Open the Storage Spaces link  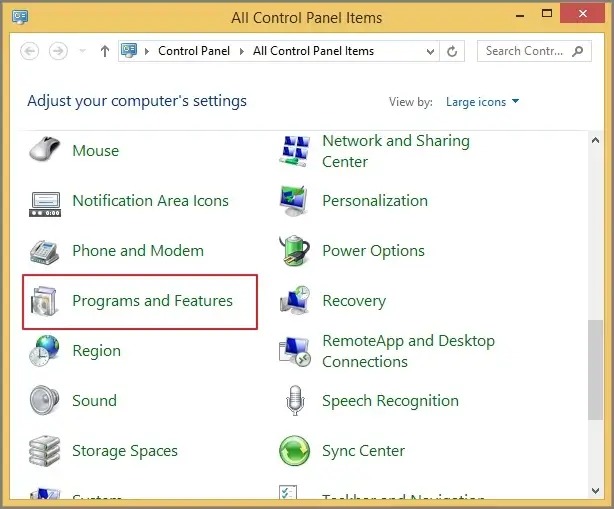(x=125, y=451)
